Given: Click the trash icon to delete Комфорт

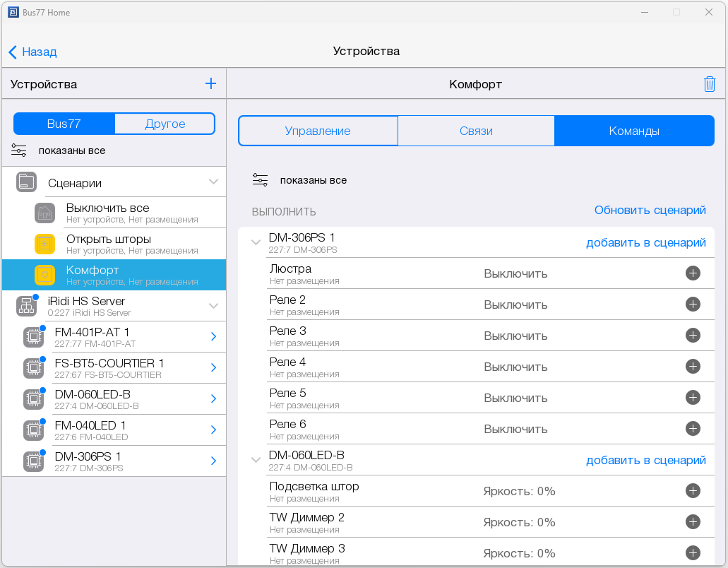Looking at the screenshot, I should click(710, 84).
